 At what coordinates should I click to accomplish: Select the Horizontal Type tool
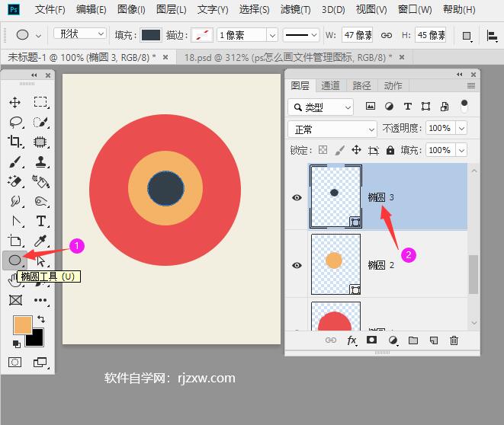[41, 221]
